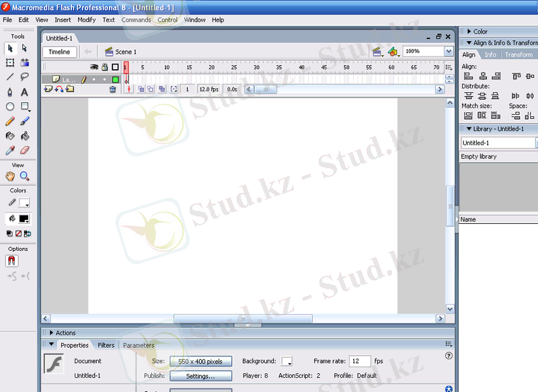This screenshot has height=392, width=538.
Task: Select the Eyedropper tool
Action: pos(10,150)
